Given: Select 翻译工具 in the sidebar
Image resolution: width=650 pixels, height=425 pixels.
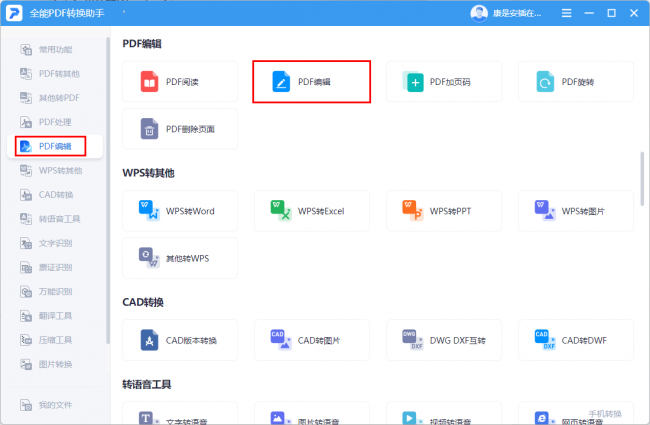Looking at the screenshot, I should [x=55, y=316].
